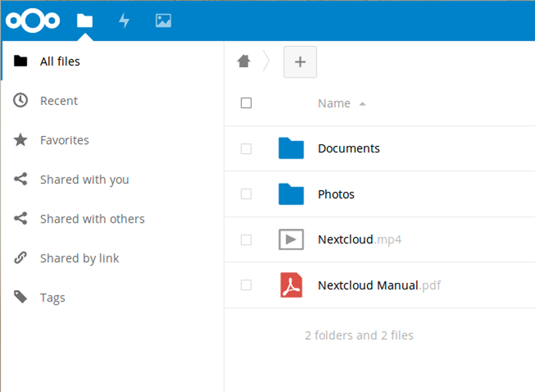Click the Nextcloud.mp4 video play icon
This screenshot has width=535, height=392.
pos(291,239)
